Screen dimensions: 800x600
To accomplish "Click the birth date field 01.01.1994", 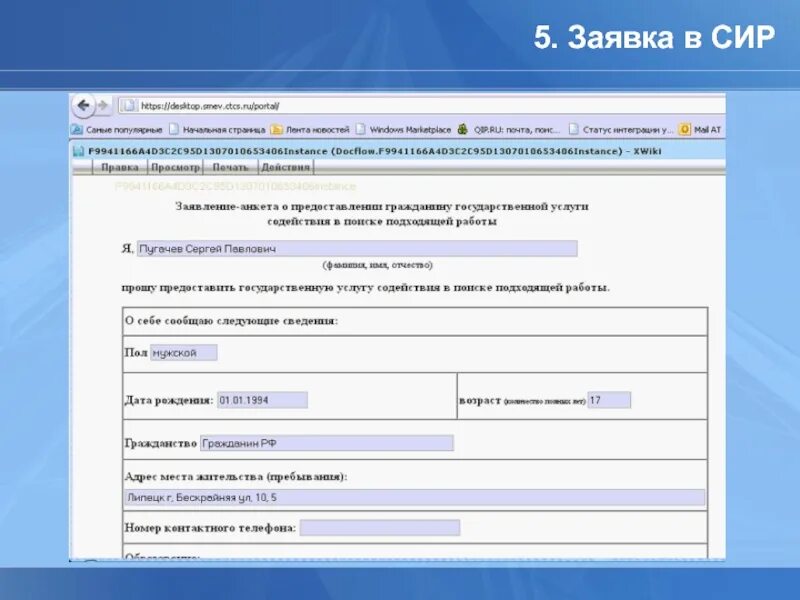I will click(262, 400).
